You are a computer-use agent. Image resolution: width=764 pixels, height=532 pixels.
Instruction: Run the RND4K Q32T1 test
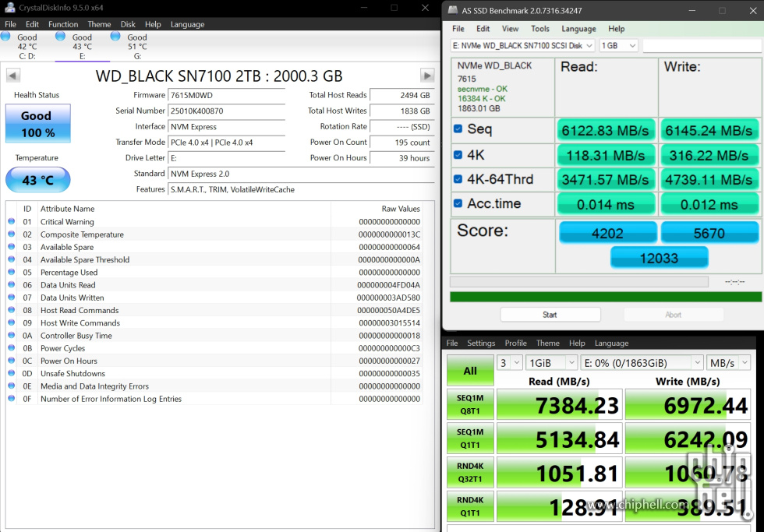(x=470, y=473)
